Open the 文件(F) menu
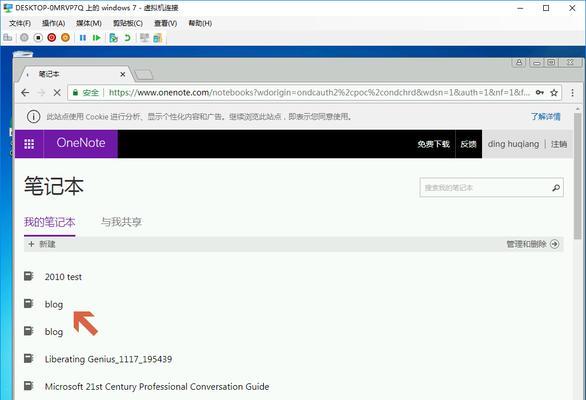Viewport: 586px width, 400px height. coord(20,23)
